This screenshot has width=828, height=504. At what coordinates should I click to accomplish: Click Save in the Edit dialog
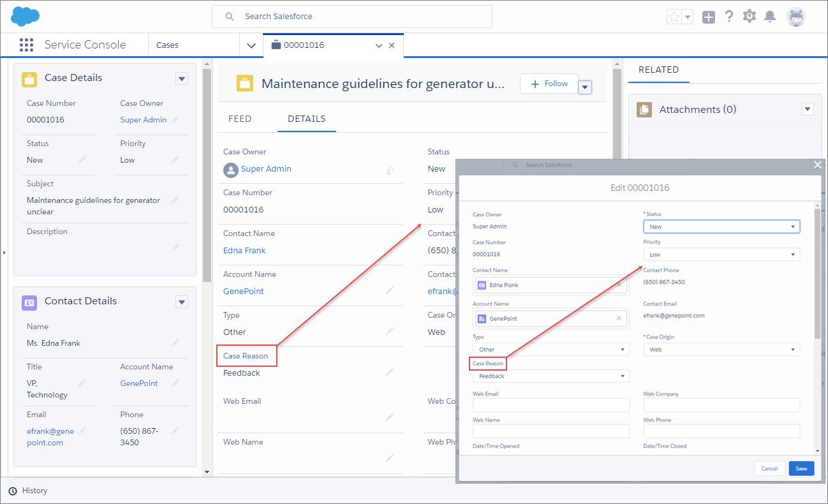tap(801, 468)
